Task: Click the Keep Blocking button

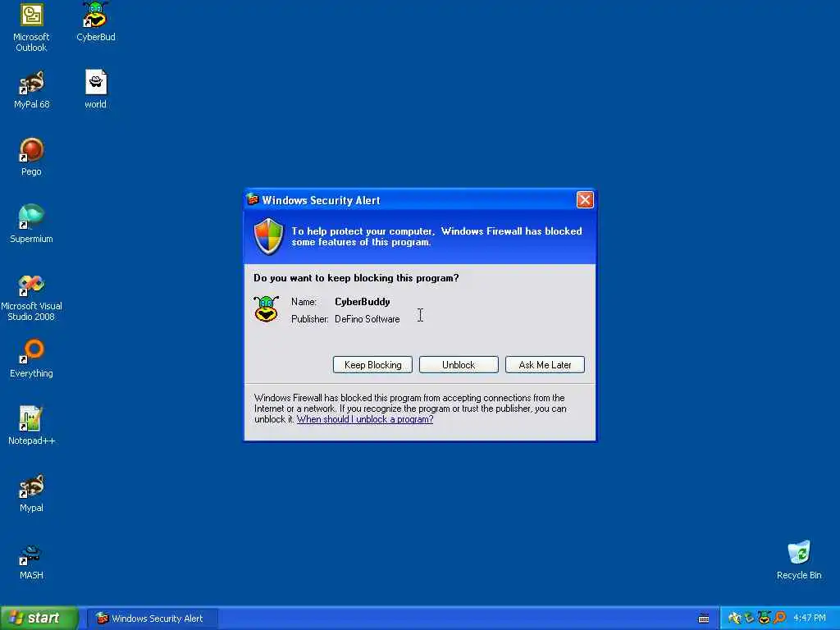Action: click(373, 365)
